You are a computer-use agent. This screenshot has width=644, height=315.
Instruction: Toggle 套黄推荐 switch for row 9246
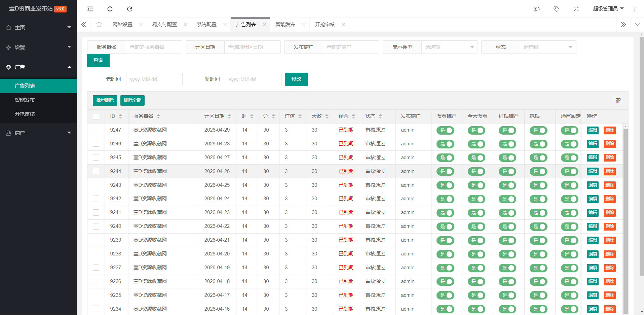click(445, 144)
